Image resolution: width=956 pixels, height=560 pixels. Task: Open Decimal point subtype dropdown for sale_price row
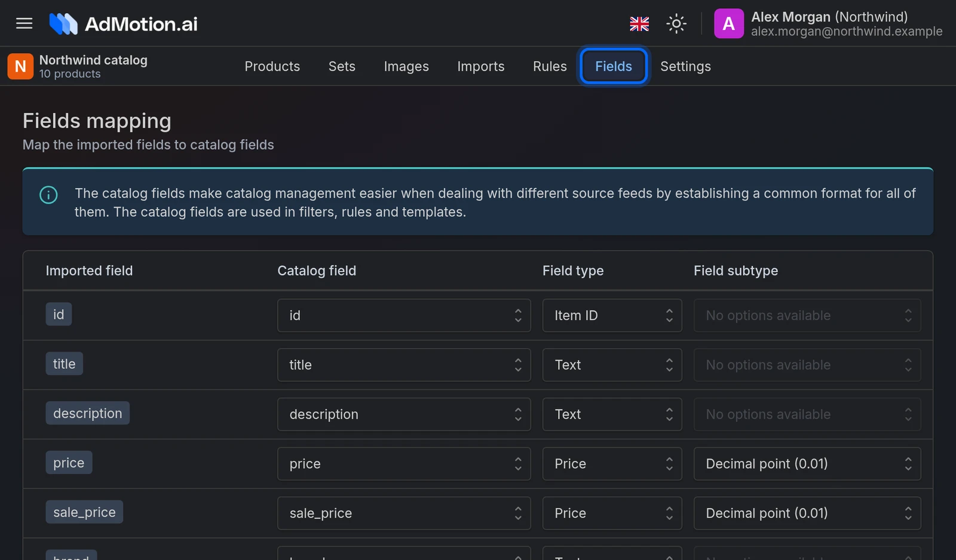[x=807, y=513]
